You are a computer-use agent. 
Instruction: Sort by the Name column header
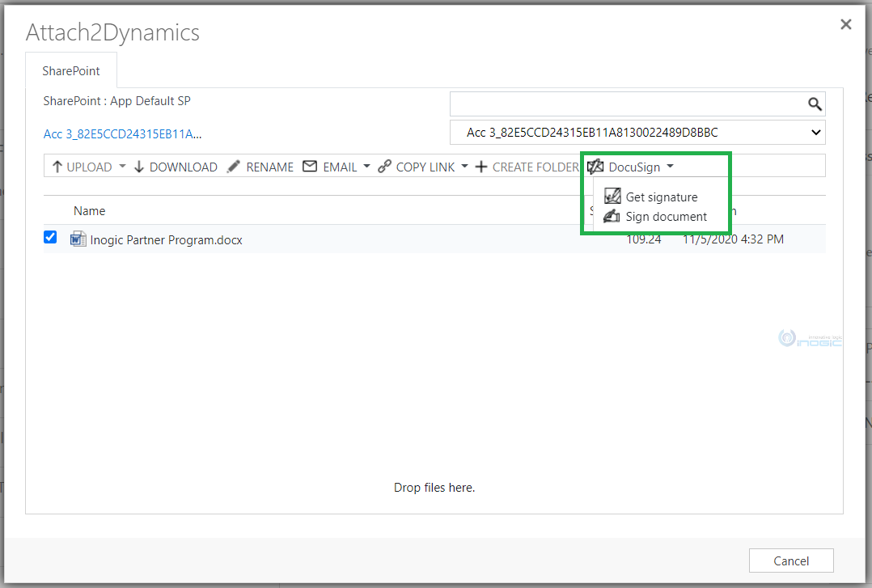click(x=90, y=211)
